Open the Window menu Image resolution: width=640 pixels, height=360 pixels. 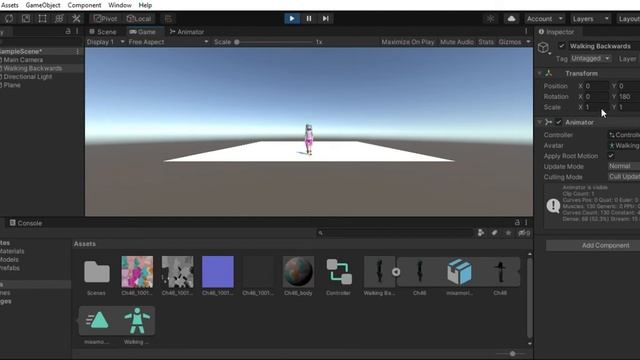pyautogui.click(x=120, y=5)
